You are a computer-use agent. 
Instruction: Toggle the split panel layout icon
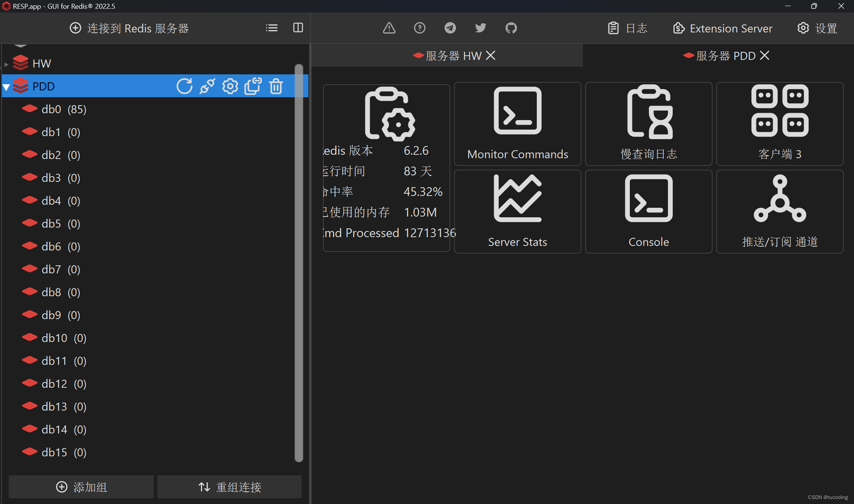tap(298, 28)
